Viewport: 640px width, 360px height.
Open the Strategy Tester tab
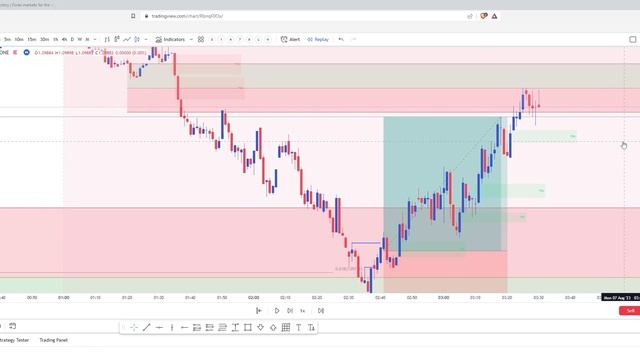13,340
